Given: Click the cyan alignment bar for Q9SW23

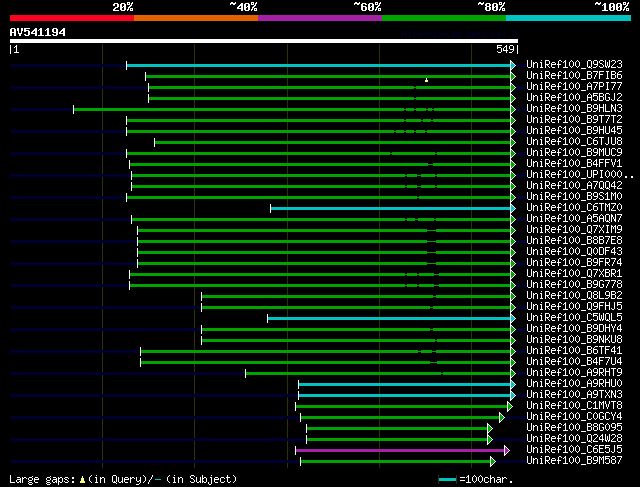Looking at the screenshot, I should [x=318, y=65].
